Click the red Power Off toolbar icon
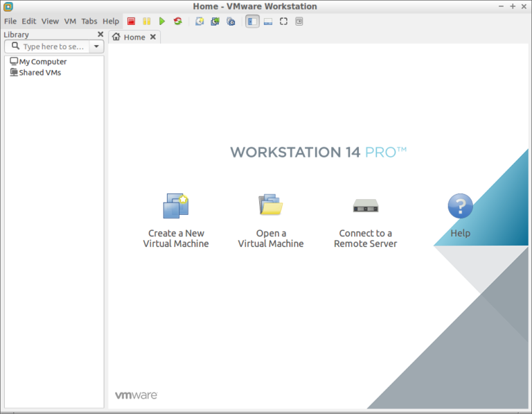This screenshot has height=414, width=532. click(x=132, y=21)
